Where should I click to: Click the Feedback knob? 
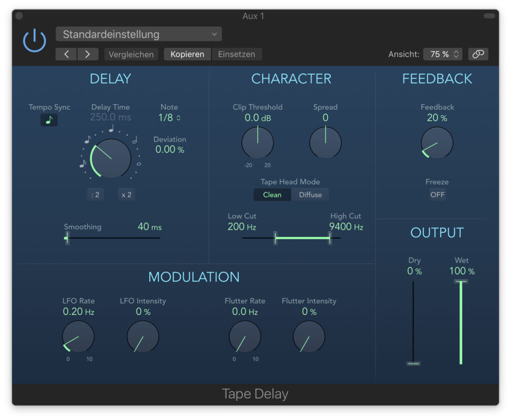(437, 143)
